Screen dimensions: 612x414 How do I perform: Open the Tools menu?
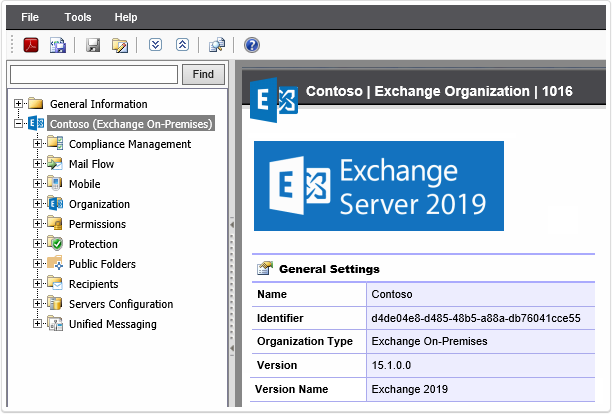click(78, 17)
